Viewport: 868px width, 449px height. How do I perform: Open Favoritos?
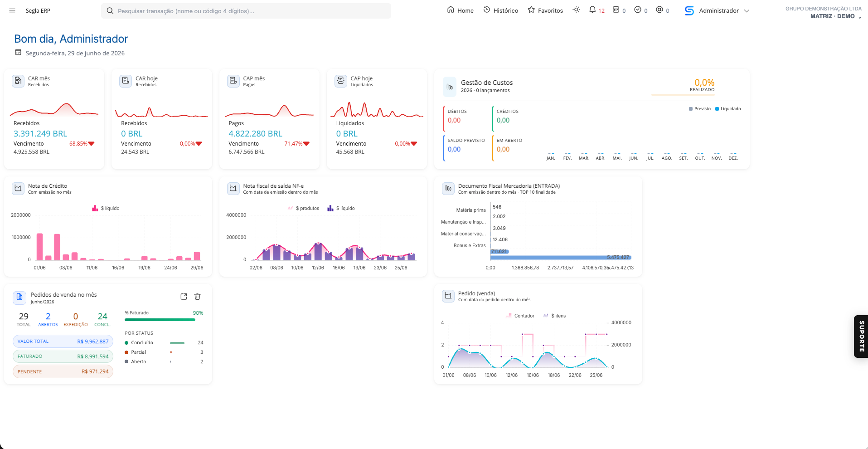pos(545,10)
